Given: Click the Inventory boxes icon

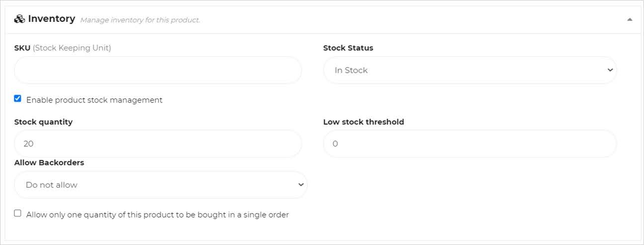Looking at the screenshot, I should click(x=20, y=19).
